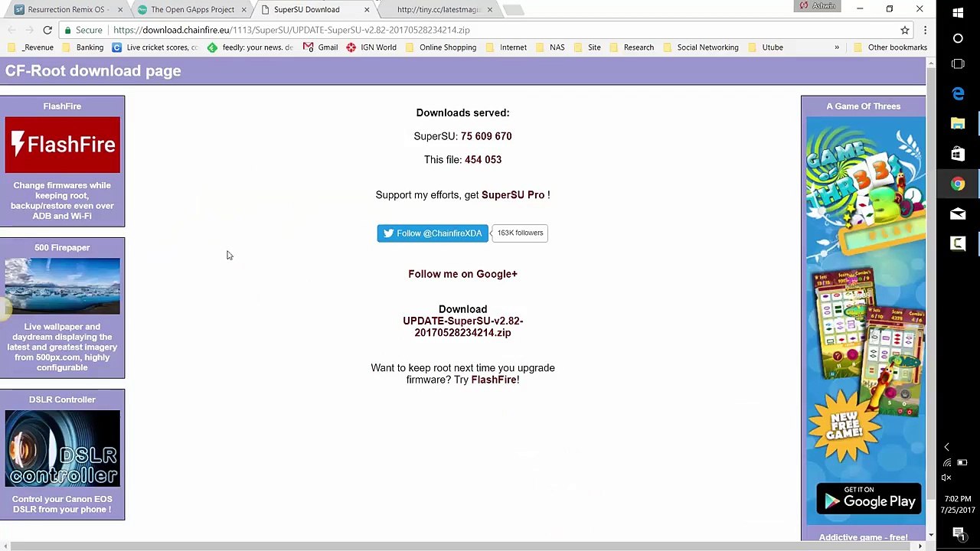Go back with browser back arrow
This screenshot has height=551, width=980.
click(x=11, y=30)
